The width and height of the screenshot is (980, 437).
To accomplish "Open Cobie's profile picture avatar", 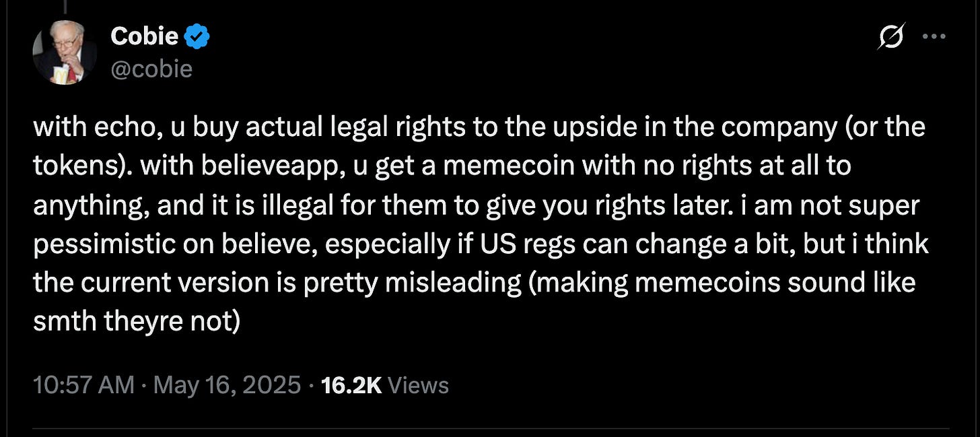I will pyautogui.click(x=65, y=53).
